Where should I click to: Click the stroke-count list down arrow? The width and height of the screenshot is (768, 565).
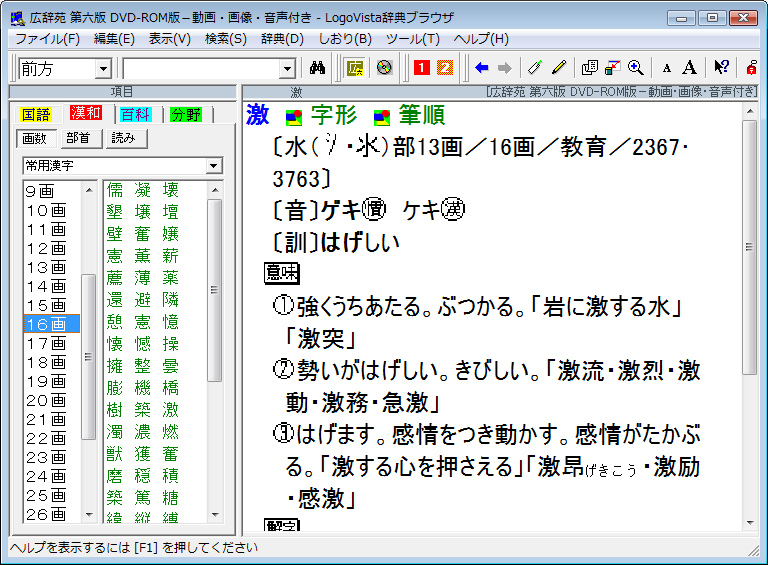(x=89, y=514)
